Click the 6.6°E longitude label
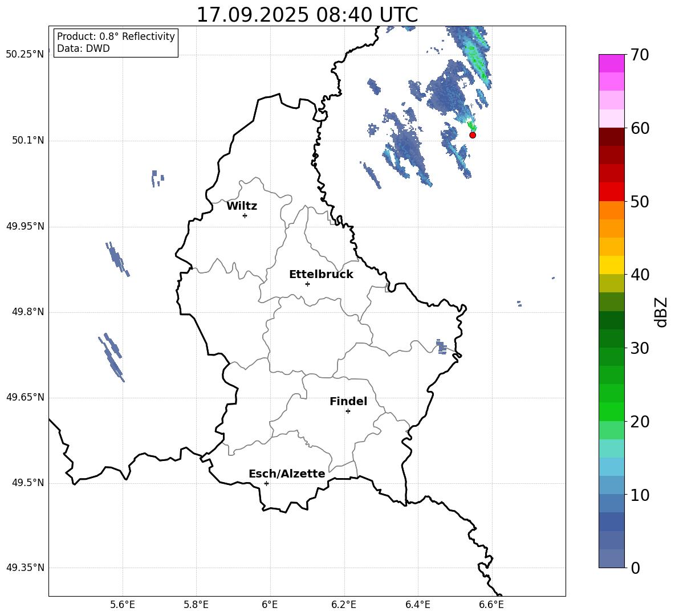 tap(491, 605)
